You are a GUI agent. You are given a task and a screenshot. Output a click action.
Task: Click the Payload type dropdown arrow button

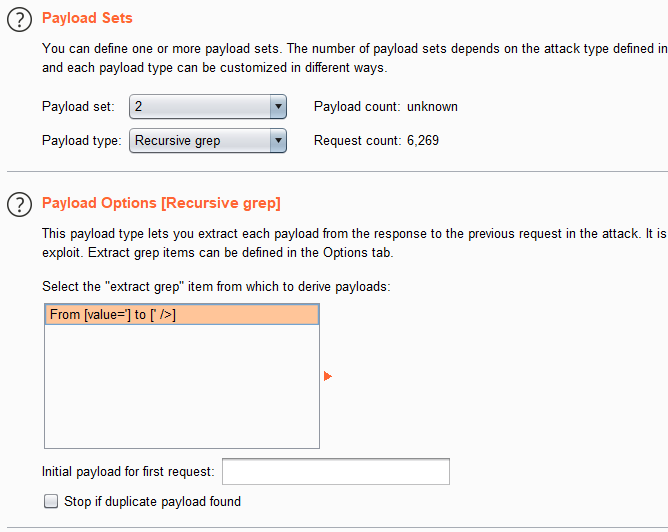coord(278,141)
